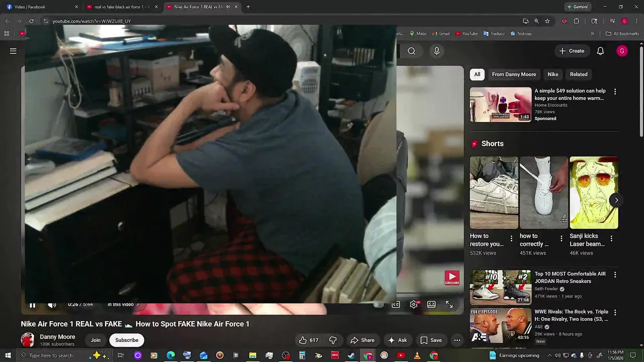Viewport: 644px width, 362px height.
Task: Select the 'Nike' filter chip
Action: (553, 74)
